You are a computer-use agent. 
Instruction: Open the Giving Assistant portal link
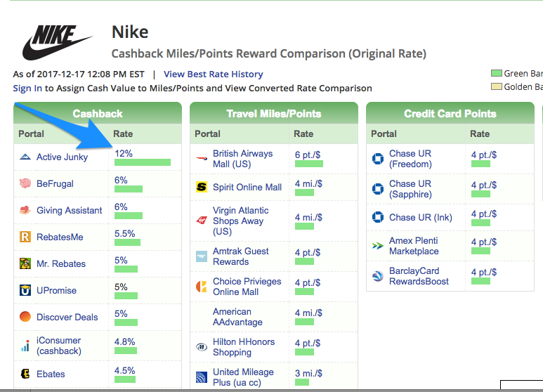coord(70,210)
